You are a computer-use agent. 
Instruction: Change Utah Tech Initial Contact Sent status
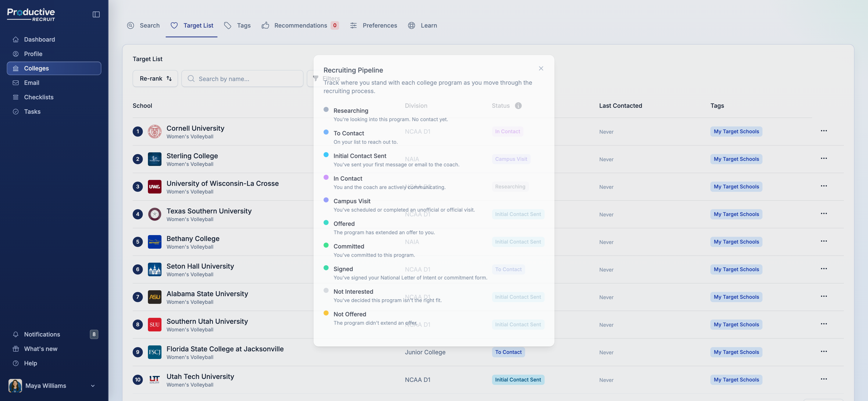coord(518,380)
